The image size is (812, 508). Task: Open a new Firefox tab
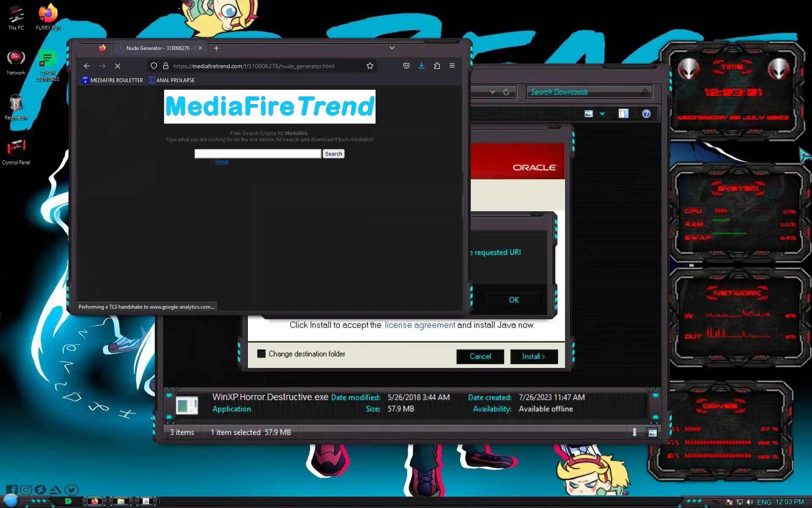216,48
